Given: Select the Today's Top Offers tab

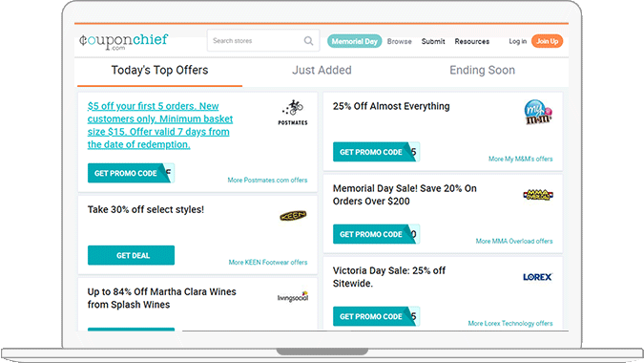Looking at the screenshot, I should click(x=159, y=71).
